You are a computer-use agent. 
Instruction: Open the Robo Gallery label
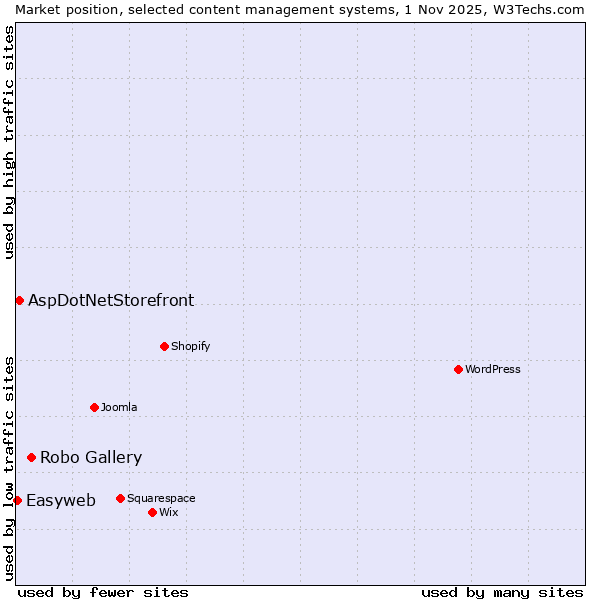(x=91, y=457)
